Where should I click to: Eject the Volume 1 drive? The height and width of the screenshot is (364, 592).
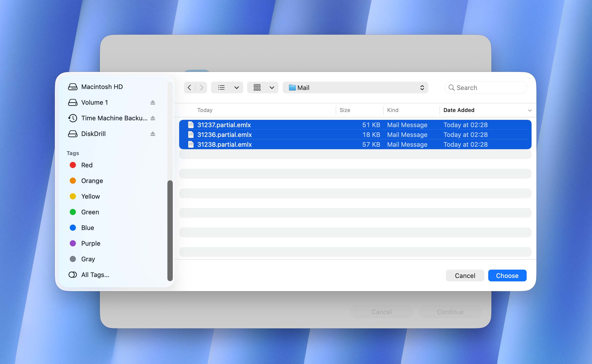[153, 102]
